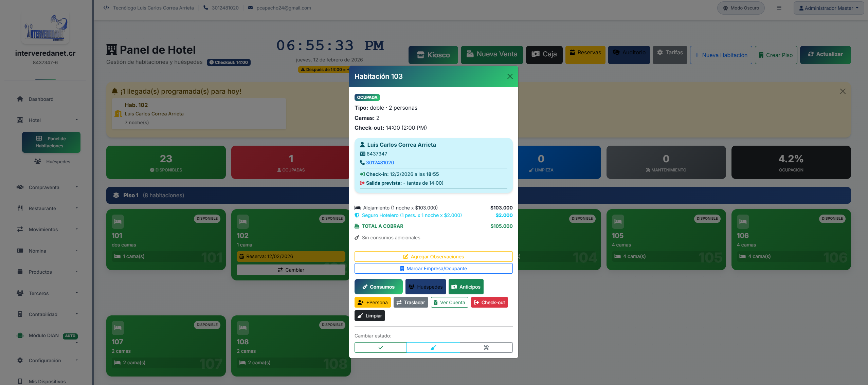This screenshot has width=868, height=385.
Task: Add a person with +Persona
Action: (x=373, y=302)
